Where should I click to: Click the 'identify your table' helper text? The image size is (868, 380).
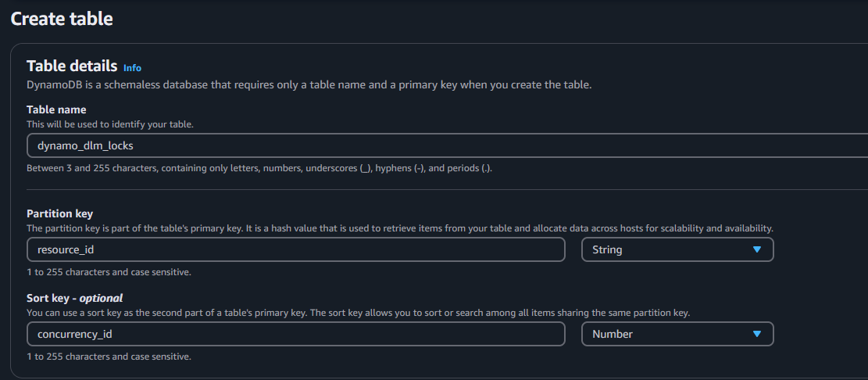(109, 124)
